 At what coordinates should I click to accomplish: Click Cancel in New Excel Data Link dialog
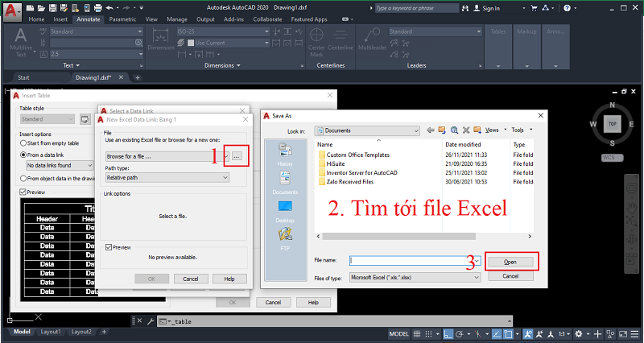(191, 279)
